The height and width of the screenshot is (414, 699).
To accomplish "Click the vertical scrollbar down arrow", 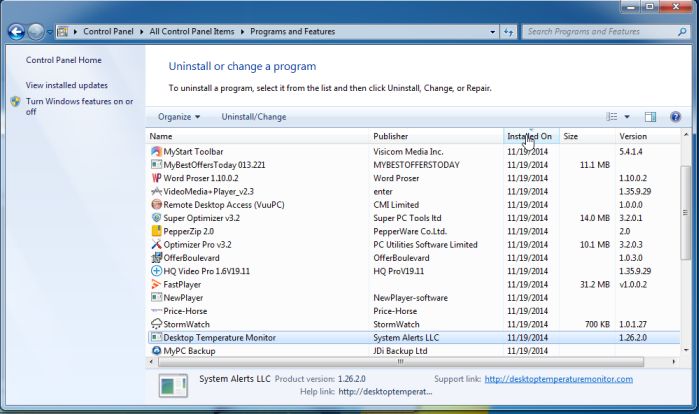I will coord(686,351).
